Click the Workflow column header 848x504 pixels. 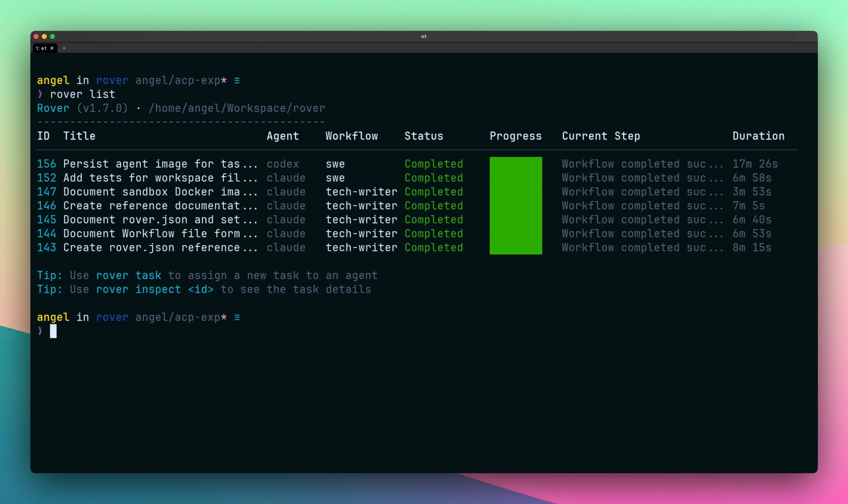click(351, 136)
